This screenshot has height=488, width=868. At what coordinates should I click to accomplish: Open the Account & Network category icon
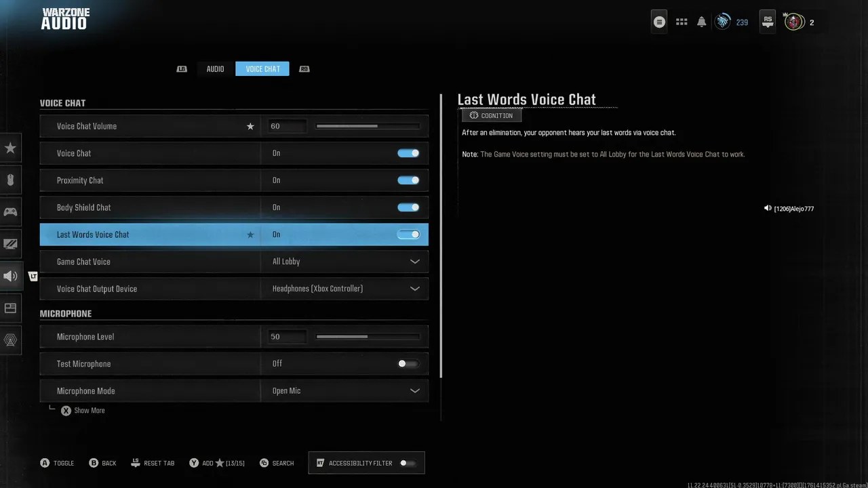(11, 340)
